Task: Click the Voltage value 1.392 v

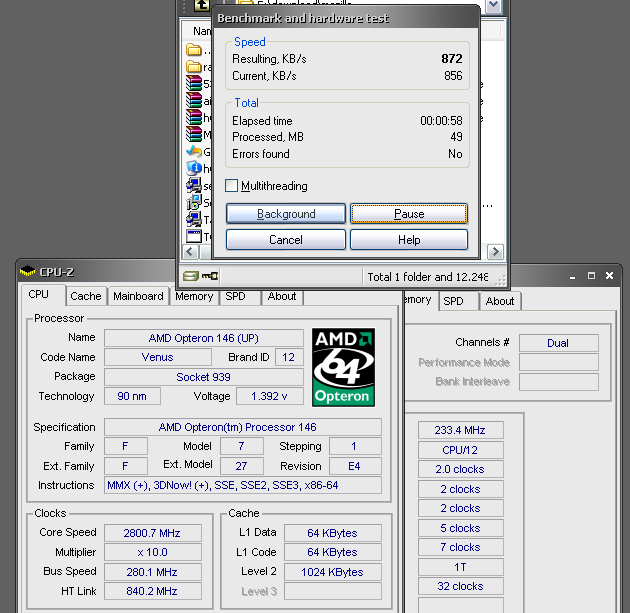Action: 270,396
